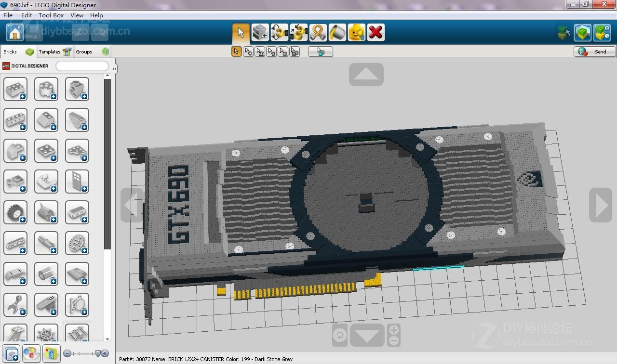617x364 pixels.
Task: Open the Help menu
Action: [x=96, y=15]
